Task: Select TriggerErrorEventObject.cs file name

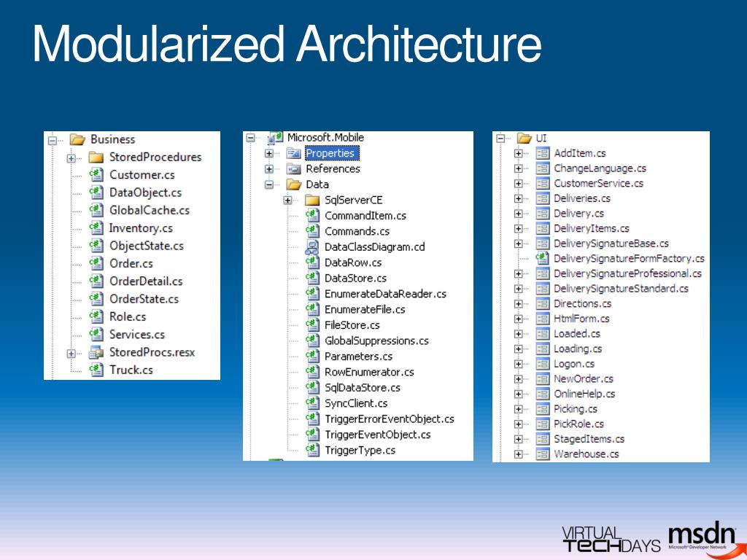Action: point(390,419)
